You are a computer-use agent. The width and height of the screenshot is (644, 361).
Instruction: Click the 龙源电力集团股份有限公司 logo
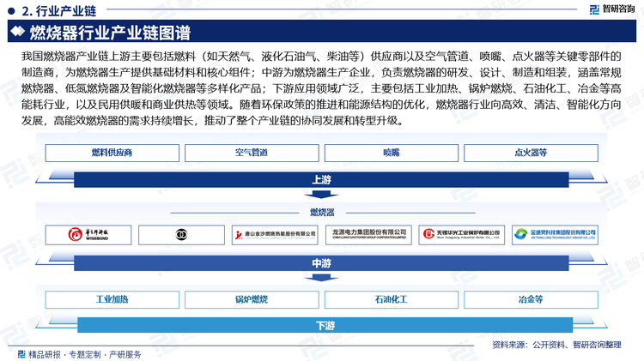click(368, 235)
